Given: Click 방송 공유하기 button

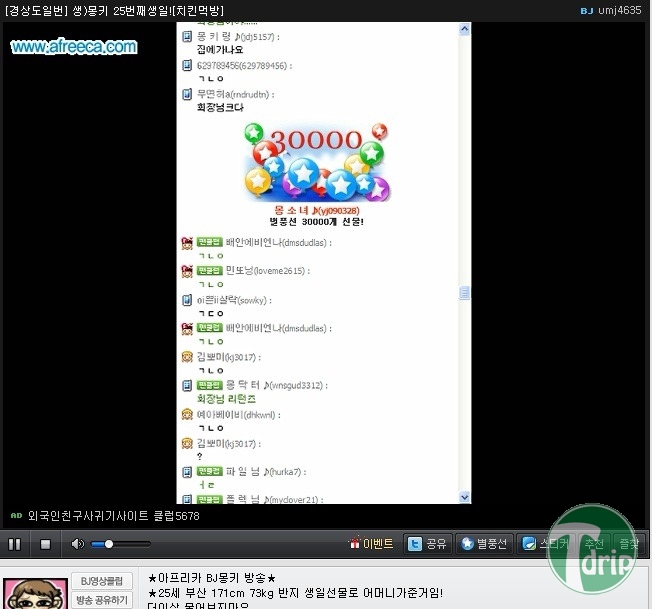Looking at the screenshot, I should point(102,600).
